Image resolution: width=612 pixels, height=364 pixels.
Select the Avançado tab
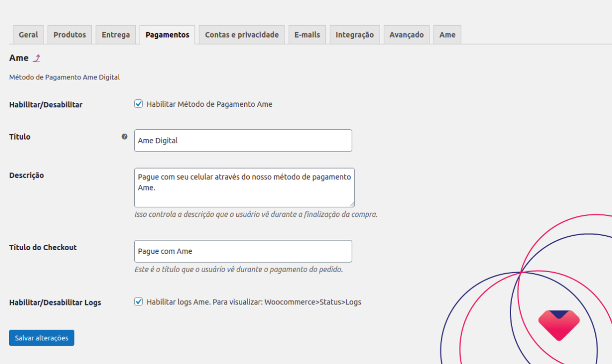pyautogui.click(x=406, y=34)
